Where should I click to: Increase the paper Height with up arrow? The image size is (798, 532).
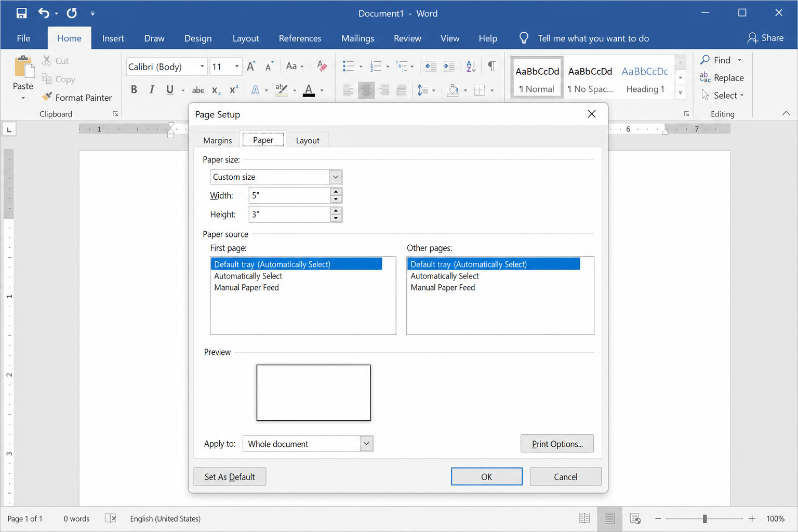[x=336, y=210]
